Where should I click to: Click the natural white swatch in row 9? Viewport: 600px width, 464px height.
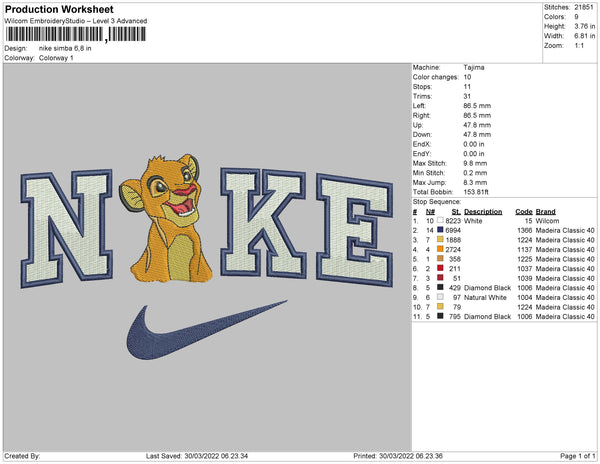(x=440, y=297)
